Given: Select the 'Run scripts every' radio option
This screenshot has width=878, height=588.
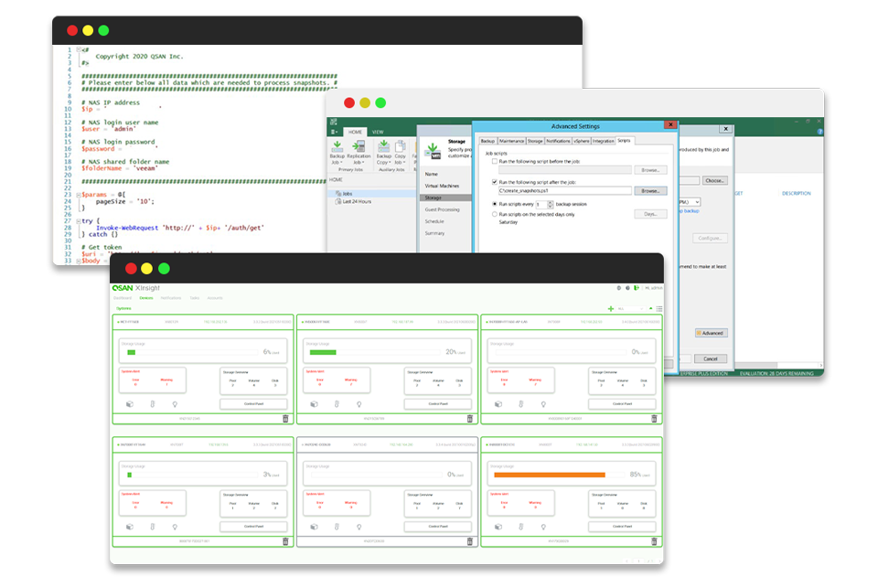Looking at the screenshot, I should pyautogui.click(x=495, y=205).
